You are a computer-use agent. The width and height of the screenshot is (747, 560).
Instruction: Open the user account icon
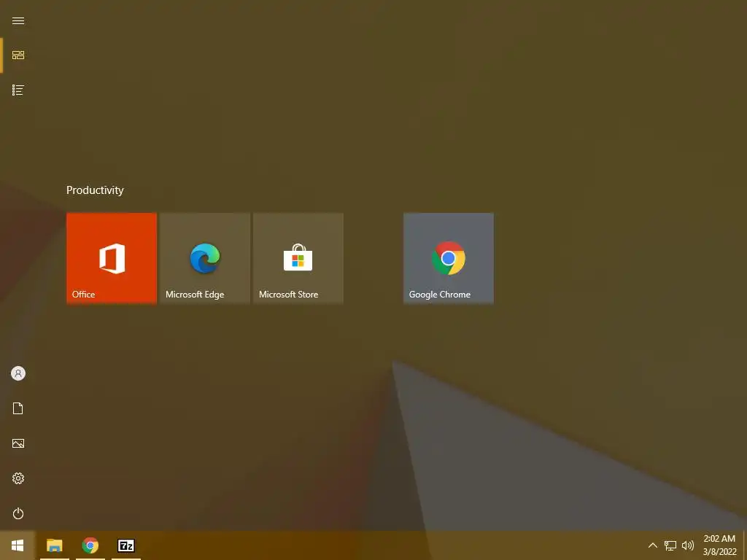(x=18, y=373)
